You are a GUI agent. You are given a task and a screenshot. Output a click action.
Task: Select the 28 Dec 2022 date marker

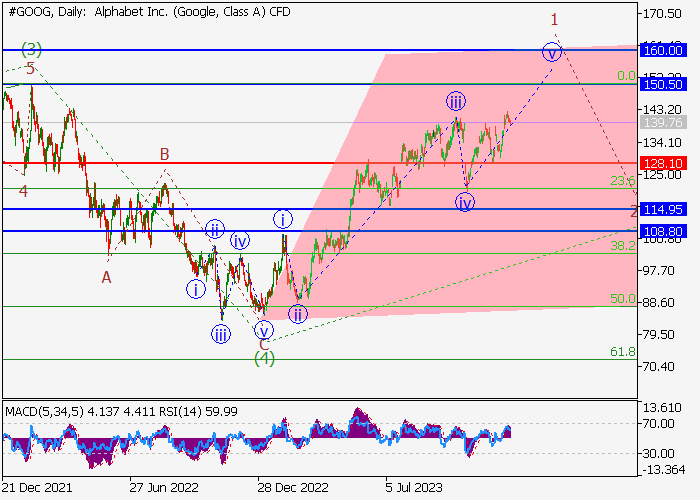click(x=292, y=490)
